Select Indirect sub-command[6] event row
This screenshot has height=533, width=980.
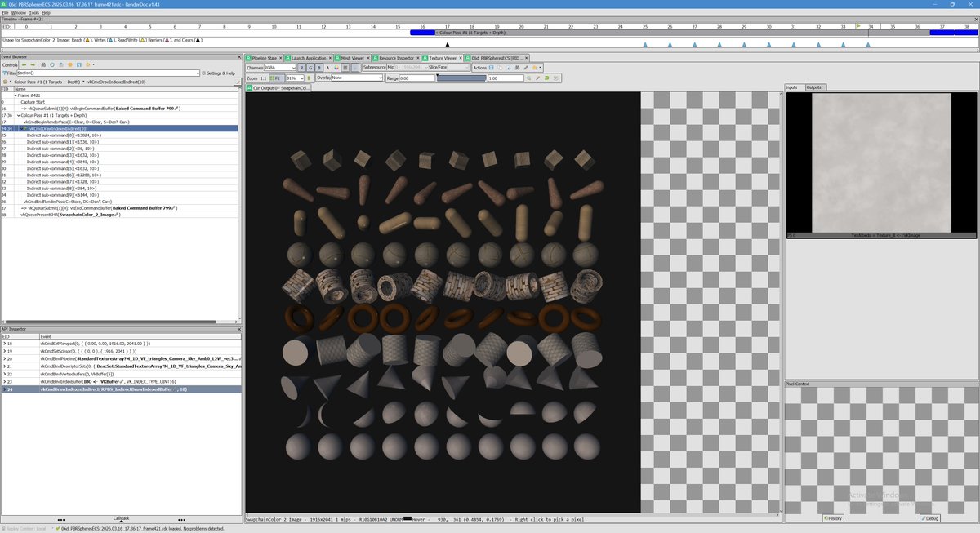[121, 175]
